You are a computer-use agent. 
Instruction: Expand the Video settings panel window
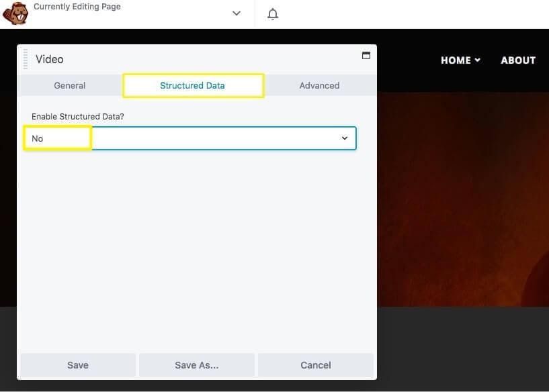366,56
